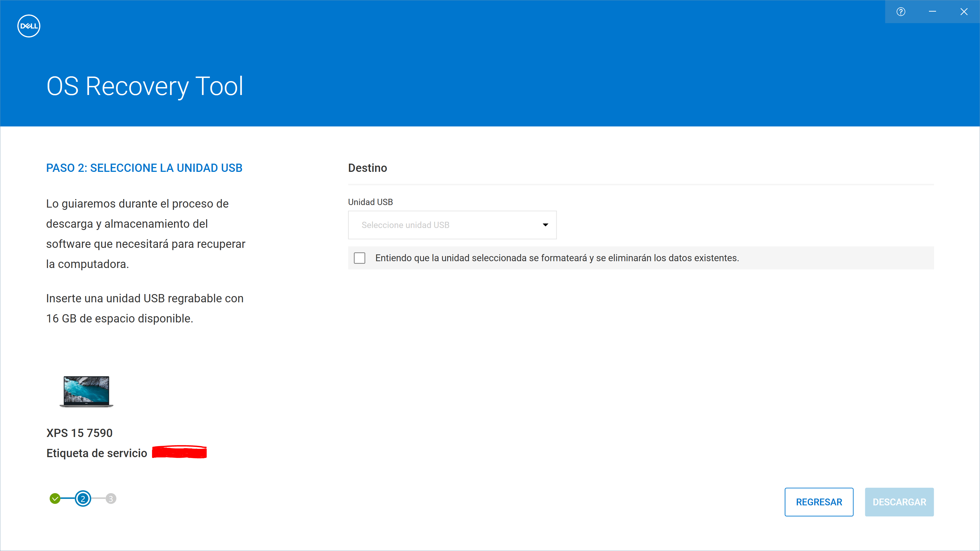980x551 pixels.
Task: Check the format acknowledgment checkbox
Action: 360,258
